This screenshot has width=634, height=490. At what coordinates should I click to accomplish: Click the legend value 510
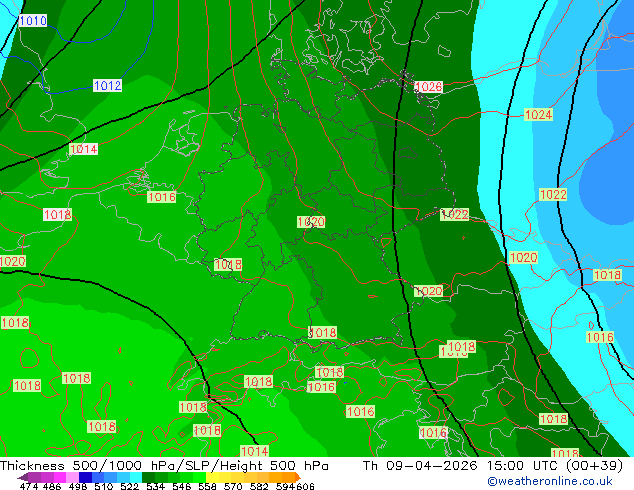[104, 486]
